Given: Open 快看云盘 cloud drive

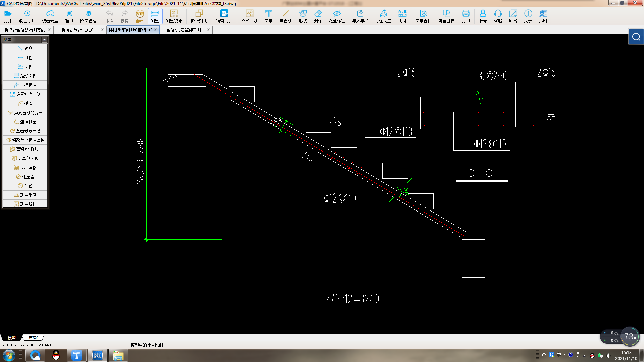Looking at the screenshot, I should (50, 16).
